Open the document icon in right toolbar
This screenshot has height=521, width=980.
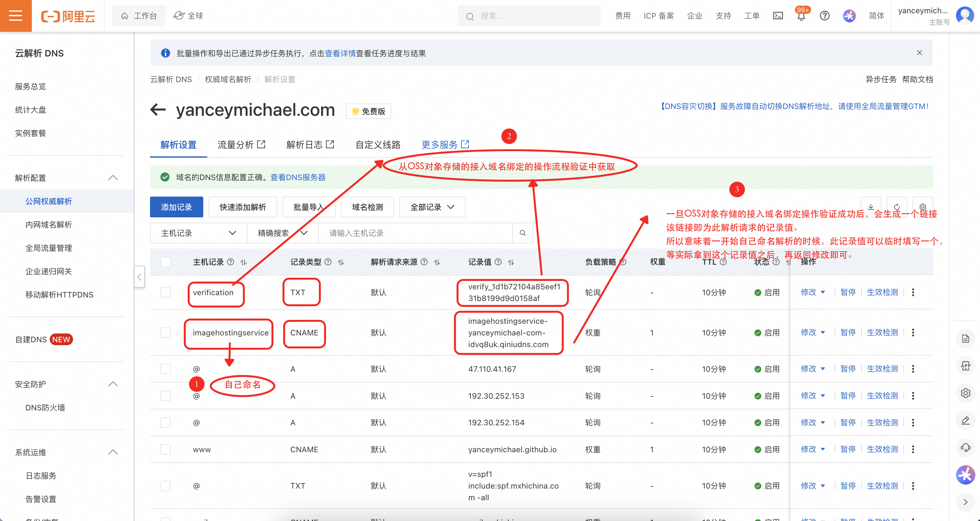965,339
